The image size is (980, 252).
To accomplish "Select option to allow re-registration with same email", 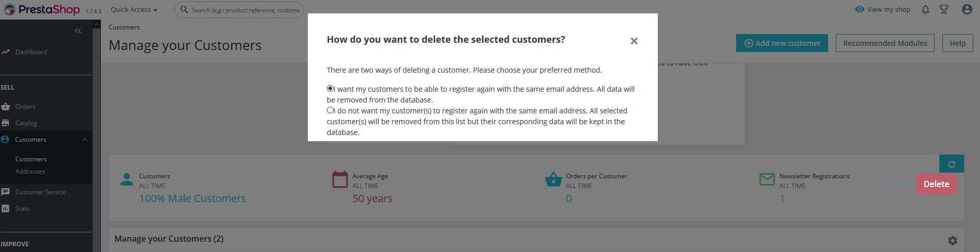I will 330,89.
